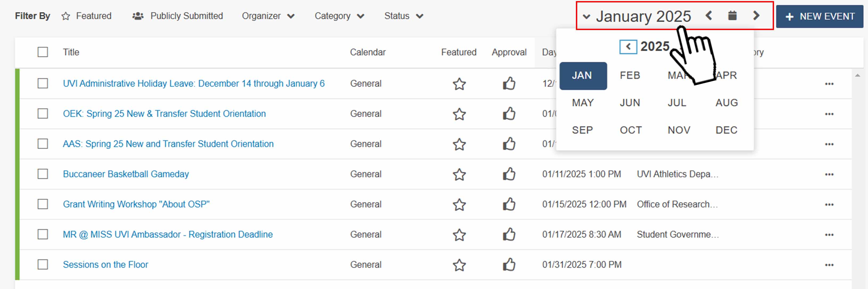Approve Sessions on the Floor with thumbs up

tap(509, 265)
